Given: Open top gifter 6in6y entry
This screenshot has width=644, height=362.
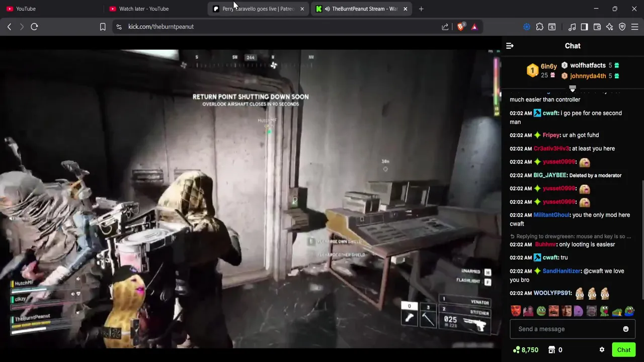Looking at the screenshot, I should (541, 71).
